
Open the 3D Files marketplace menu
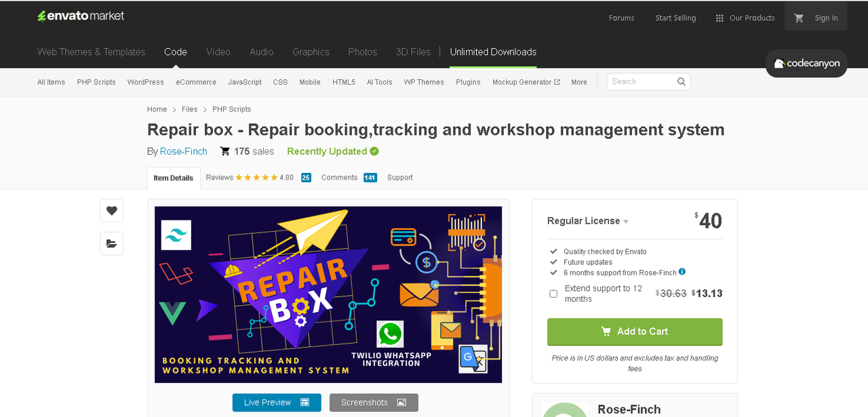click(x=413, y=52)
